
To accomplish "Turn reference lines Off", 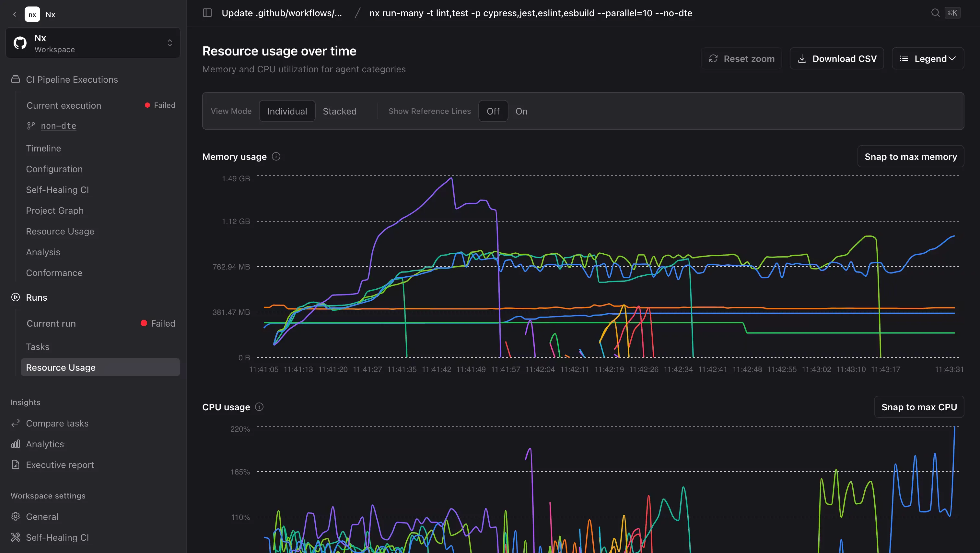I will 493,111.
